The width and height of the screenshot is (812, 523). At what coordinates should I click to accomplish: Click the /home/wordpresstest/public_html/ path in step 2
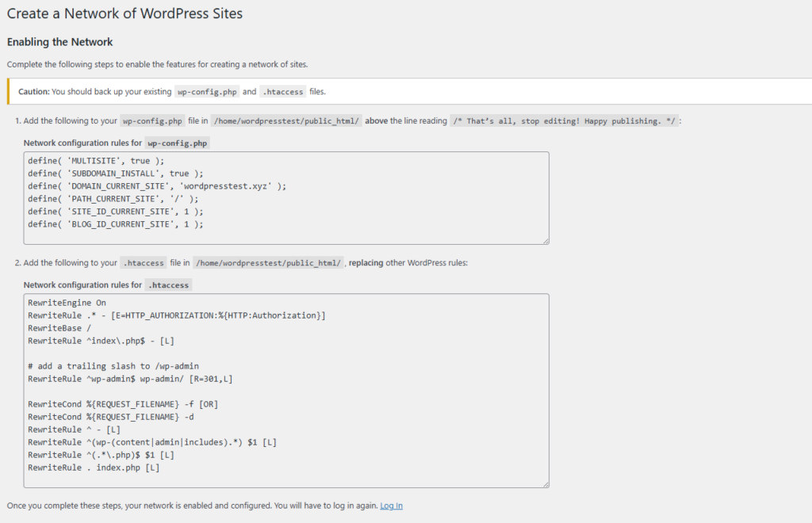point(268,263)
